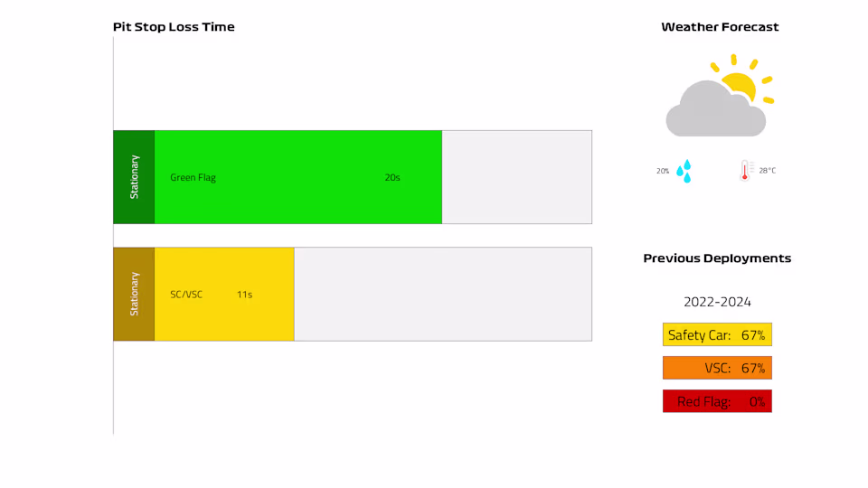Select the Red Flag 0% box

[717, 401]
